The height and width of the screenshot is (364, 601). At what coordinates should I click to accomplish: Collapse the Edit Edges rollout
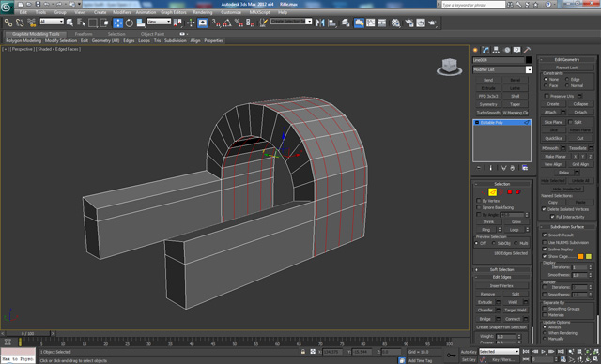point(502,277)
